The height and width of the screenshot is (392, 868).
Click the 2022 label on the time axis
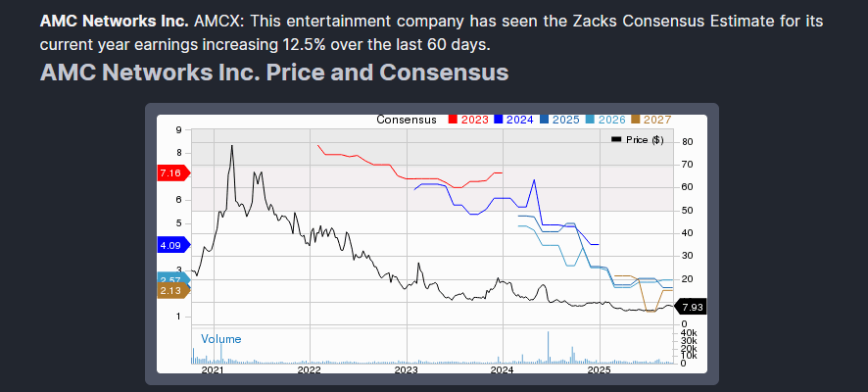pos(310,370)
